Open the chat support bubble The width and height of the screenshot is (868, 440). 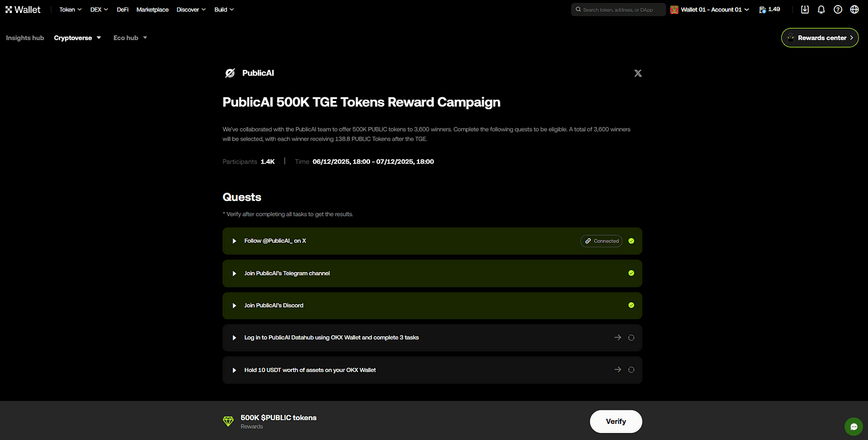coord(854,426)
